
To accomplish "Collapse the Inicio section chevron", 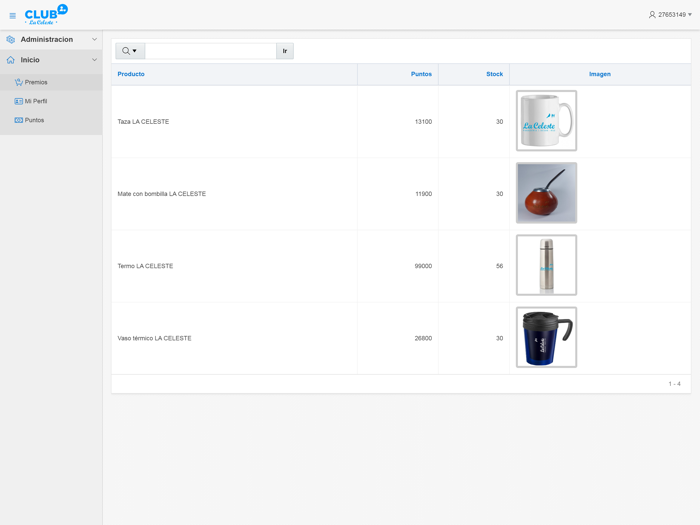I will 94,60.
